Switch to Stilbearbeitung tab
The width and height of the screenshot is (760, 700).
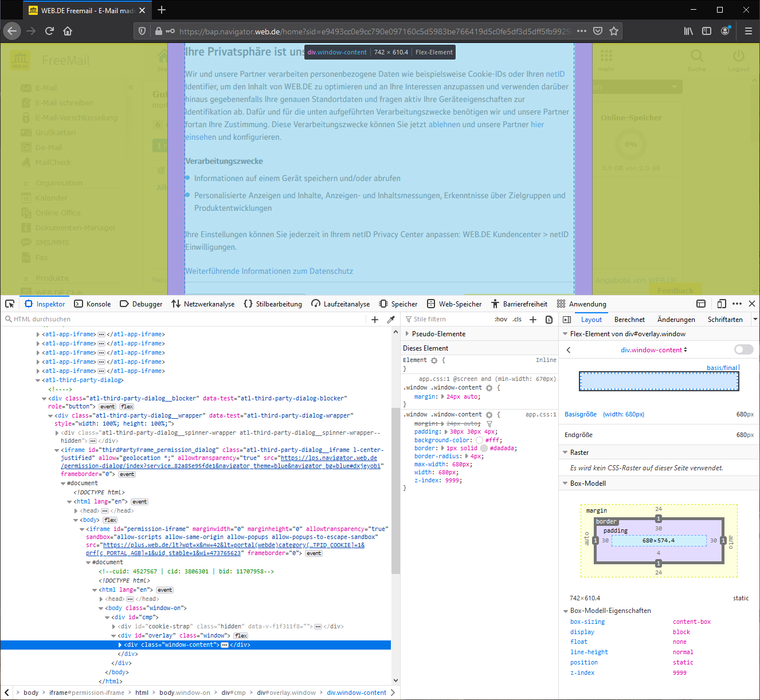[x=273, y=304]
